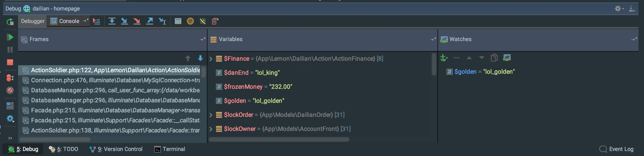Open the Event Log
644x156 pixels.
(617, 149)
